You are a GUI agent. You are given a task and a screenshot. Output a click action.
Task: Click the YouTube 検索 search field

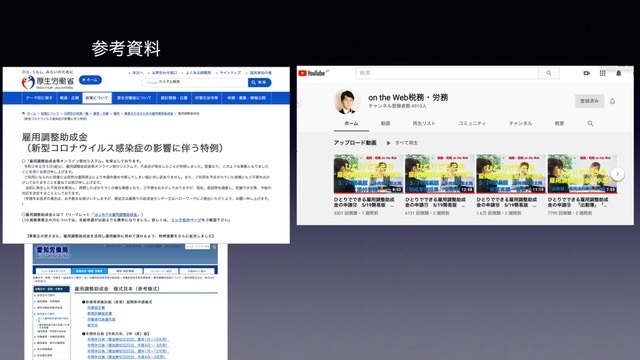pyautogui.click(x=447, y=73)
